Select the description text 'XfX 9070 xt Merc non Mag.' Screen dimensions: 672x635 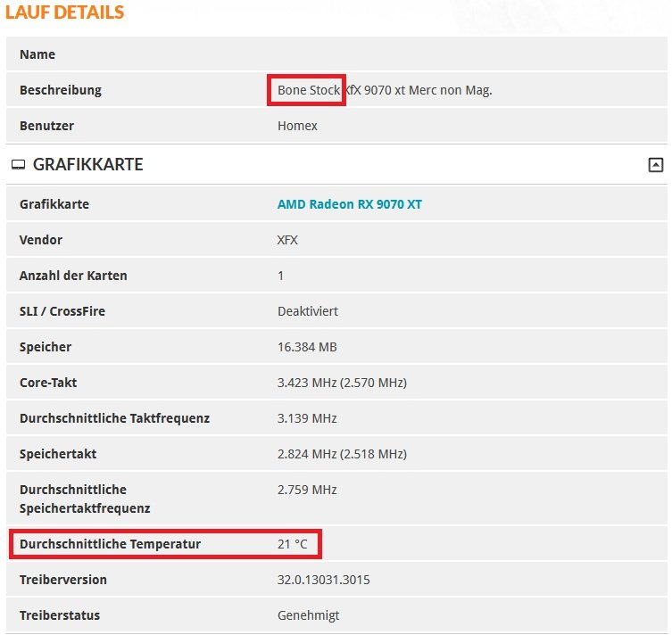(x=419, y=90)
